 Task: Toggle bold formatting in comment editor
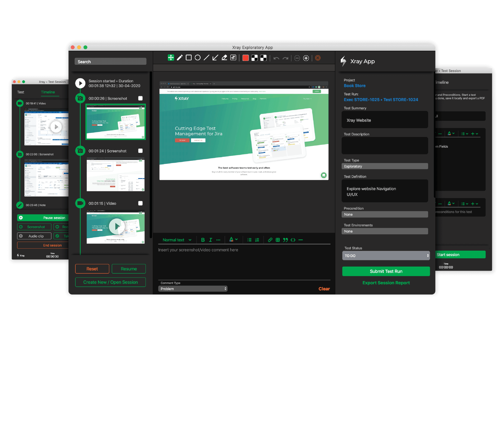click(x=203, y=240)
